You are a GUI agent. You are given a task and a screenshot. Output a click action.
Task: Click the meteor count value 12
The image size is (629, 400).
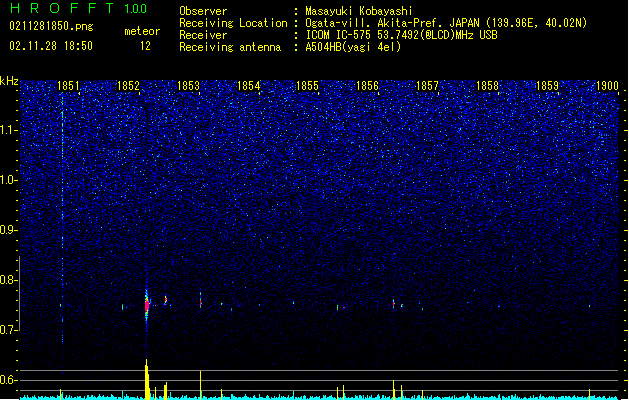pos(145,46)
